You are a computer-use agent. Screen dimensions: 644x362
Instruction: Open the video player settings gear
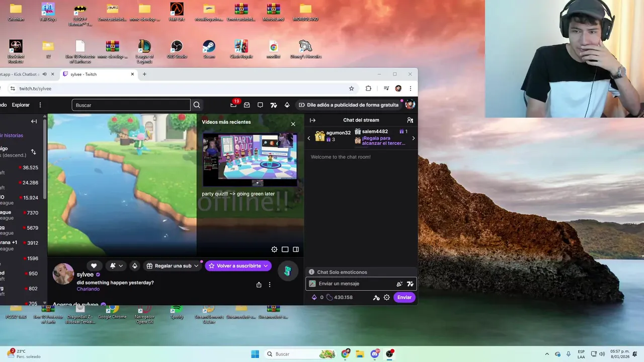(274, 249)
